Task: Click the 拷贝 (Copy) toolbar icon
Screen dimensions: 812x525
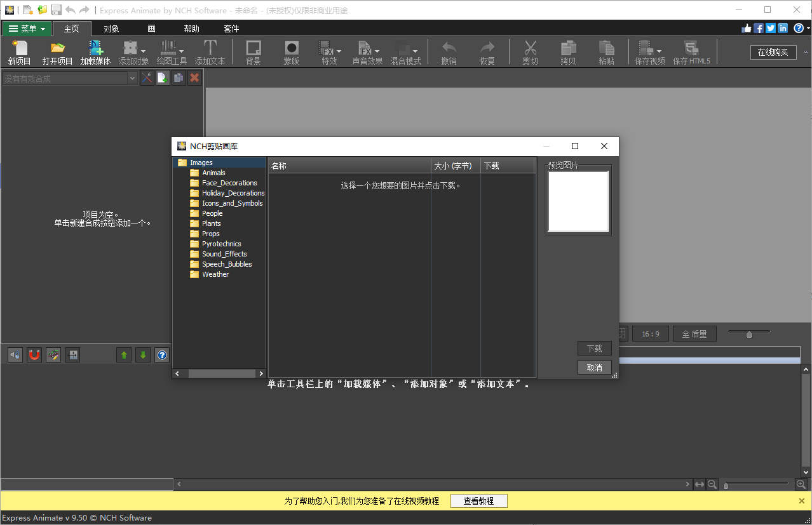Action: (568, 52)
